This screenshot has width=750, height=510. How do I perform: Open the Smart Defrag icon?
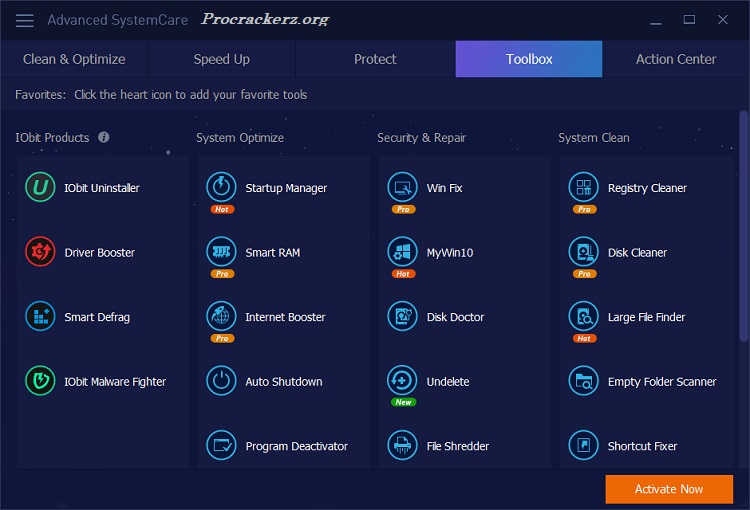(40, 317)
